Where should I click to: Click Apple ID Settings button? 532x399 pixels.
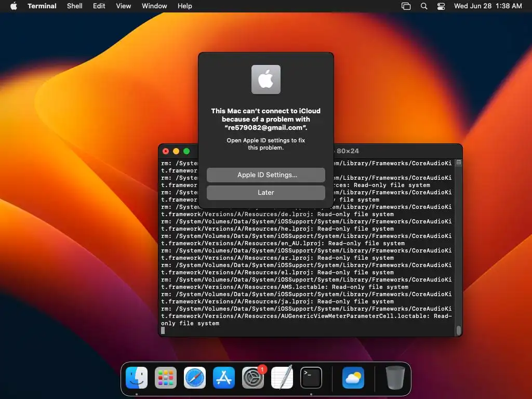click(265, 175)
